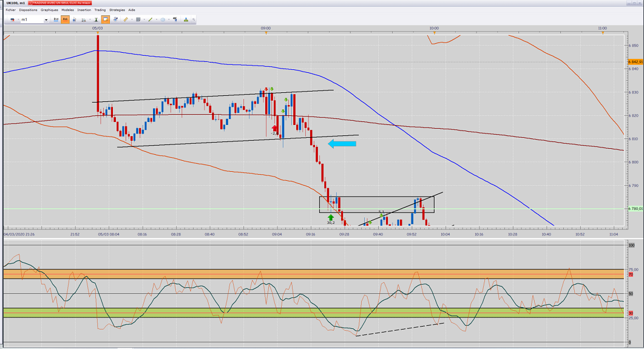Select the cursor pointer tool
Screen dimensions: 644x349
(74, 19)
